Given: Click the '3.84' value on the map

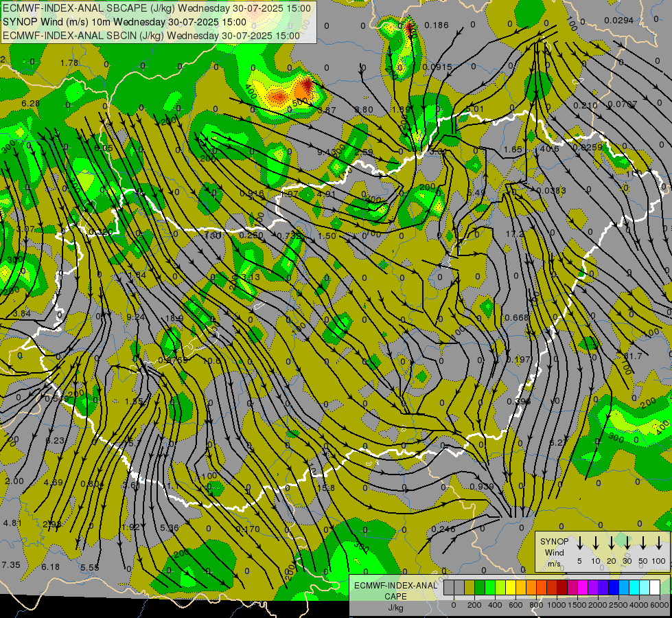Looking at the screenshot, I should tap(21, 314).
